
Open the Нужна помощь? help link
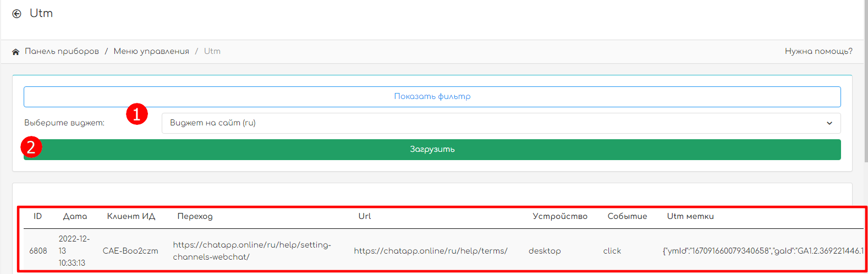tap(818, 51)
